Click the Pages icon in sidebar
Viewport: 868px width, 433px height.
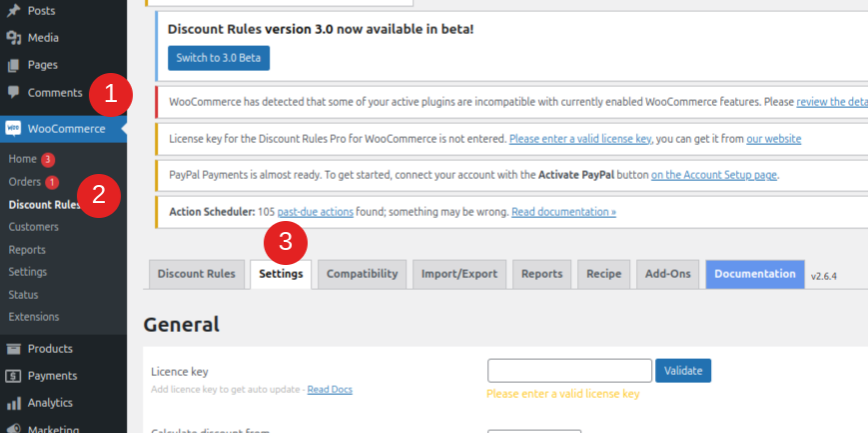pos(13,65)
